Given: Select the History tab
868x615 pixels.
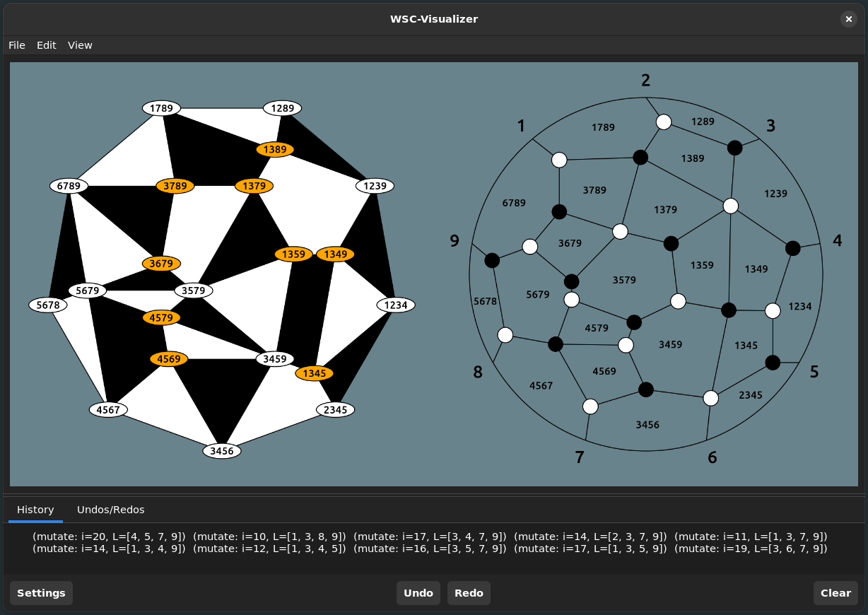Looking at the screenshot, I should click(35, 510).
